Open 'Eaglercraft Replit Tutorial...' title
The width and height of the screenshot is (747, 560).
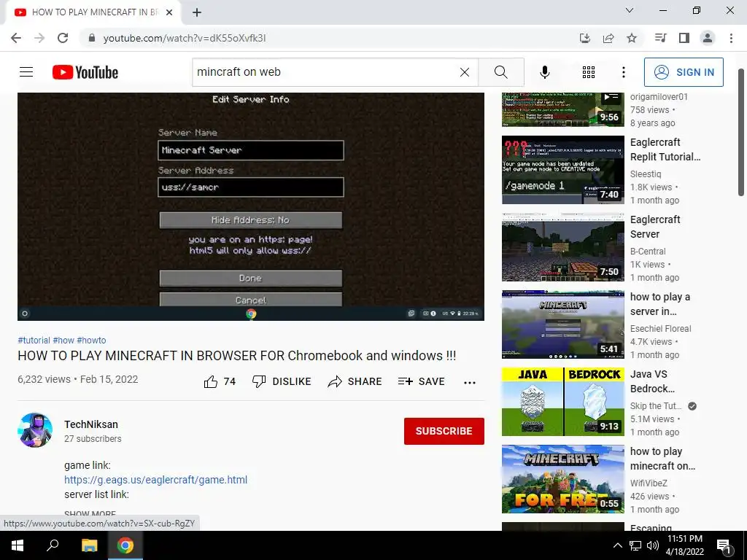[665, 149]
